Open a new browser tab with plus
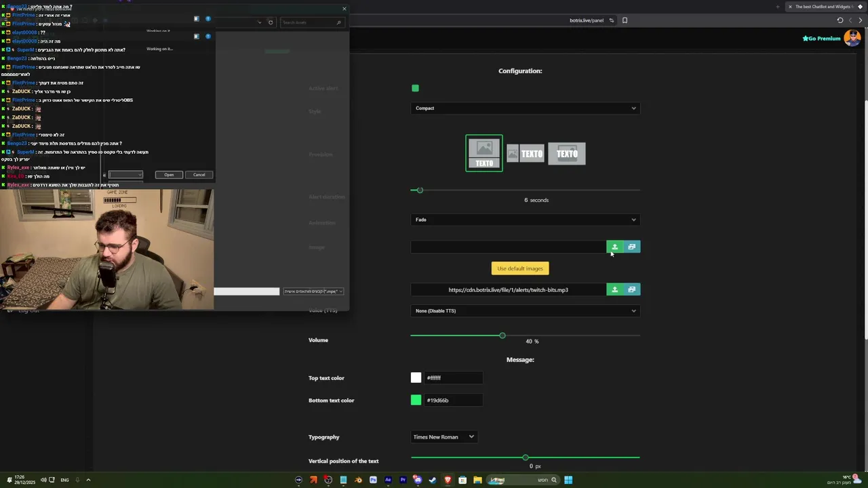 tap(778, 7)
